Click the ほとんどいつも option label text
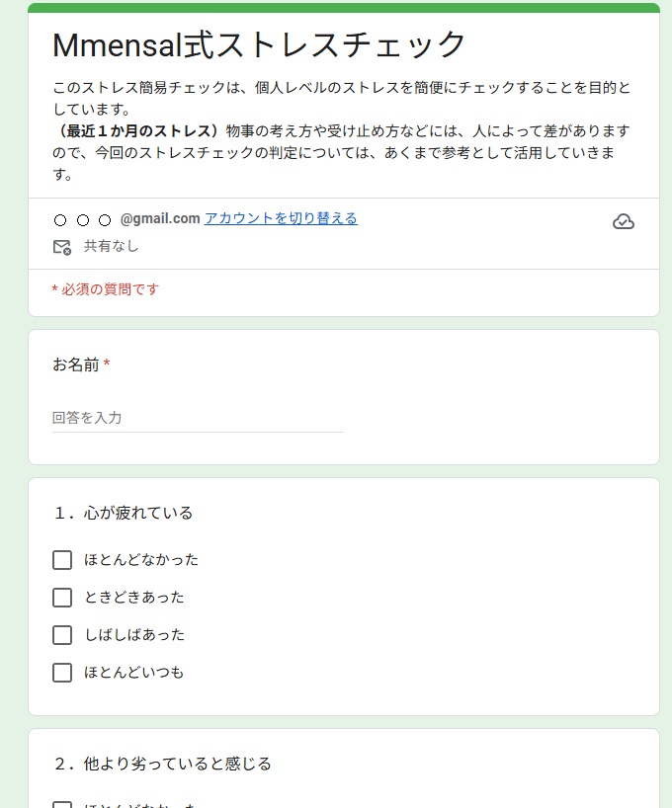Viewport: 672px width, 808px height. tap(134, 673)
